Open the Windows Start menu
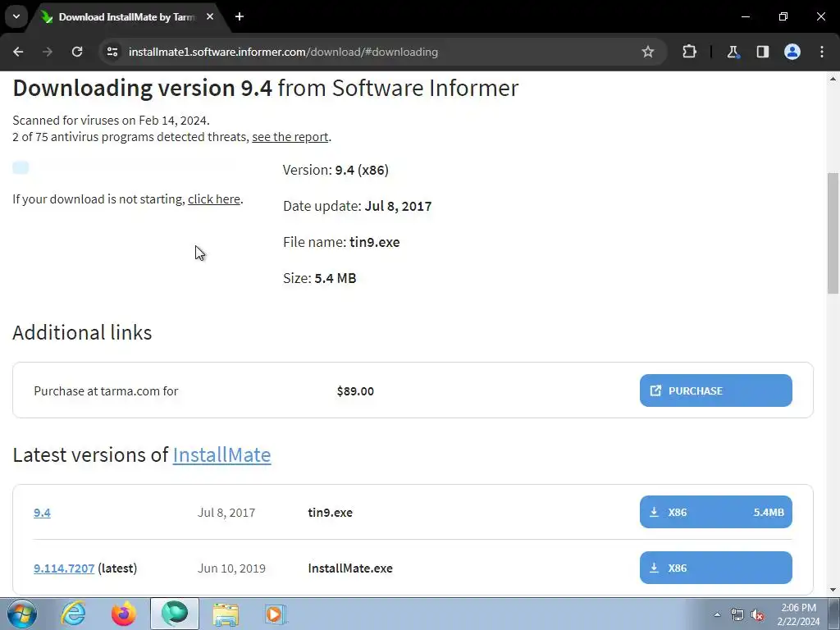The width and height of the screenshot is (840, 630). coord(22,614)
